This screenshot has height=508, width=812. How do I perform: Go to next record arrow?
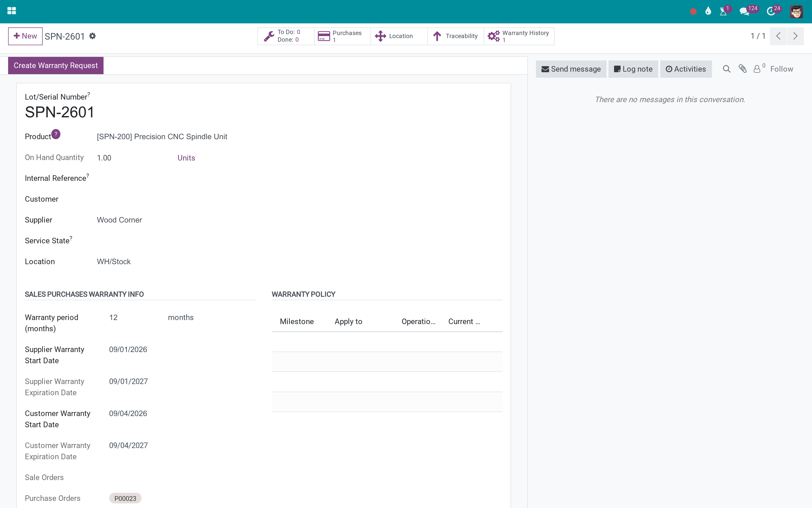795,36
